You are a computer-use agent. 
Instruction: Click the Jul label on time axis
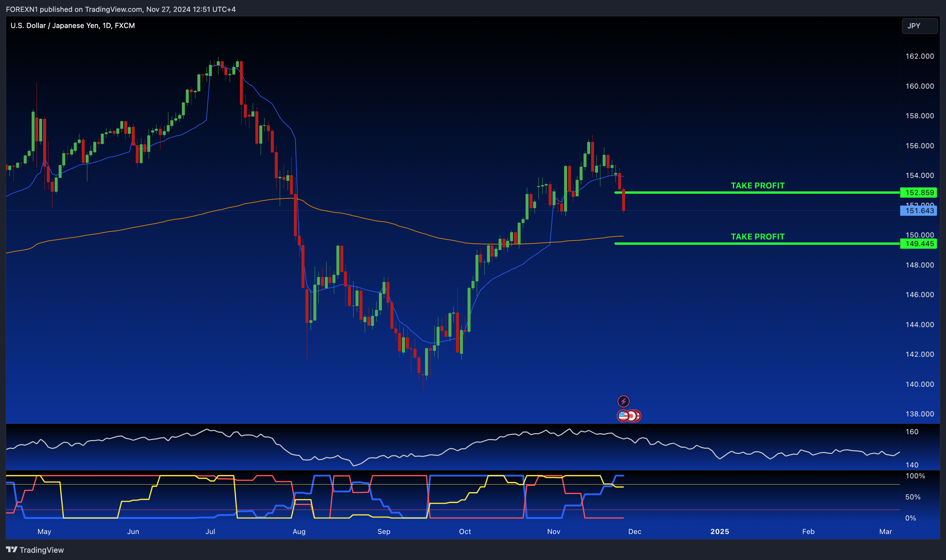[210, 531]
